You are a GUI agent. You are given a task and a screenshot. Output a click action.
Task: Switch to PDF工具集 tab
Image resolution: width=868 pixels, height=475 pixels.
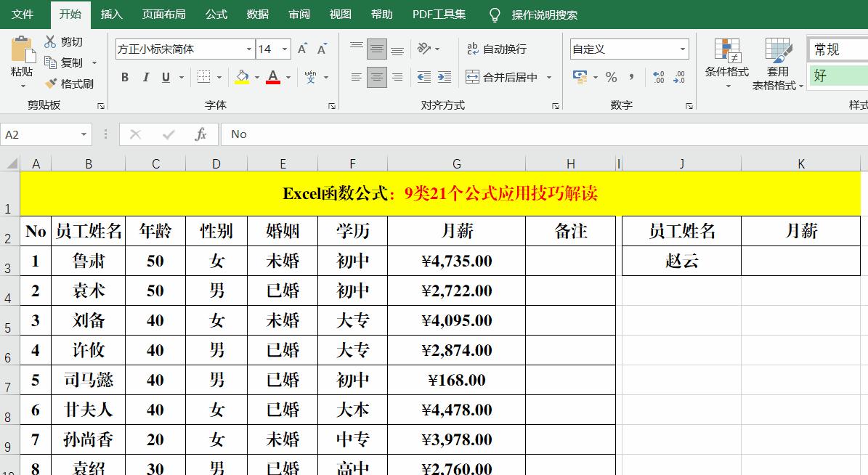pyautogui.click(x=439, y=15)
